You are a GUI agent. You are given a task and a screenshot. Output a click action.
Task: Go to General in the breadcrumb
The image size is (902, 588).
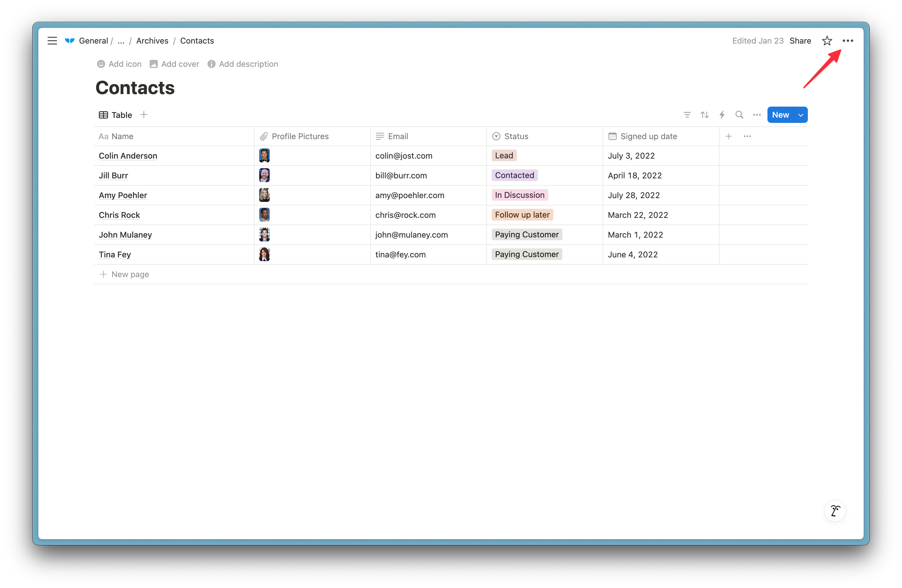pyautogui.click(x=93, y=41)
